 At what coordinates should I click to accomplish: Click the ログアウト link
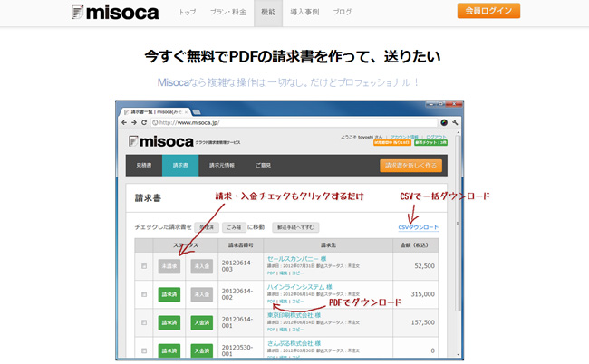437,137
